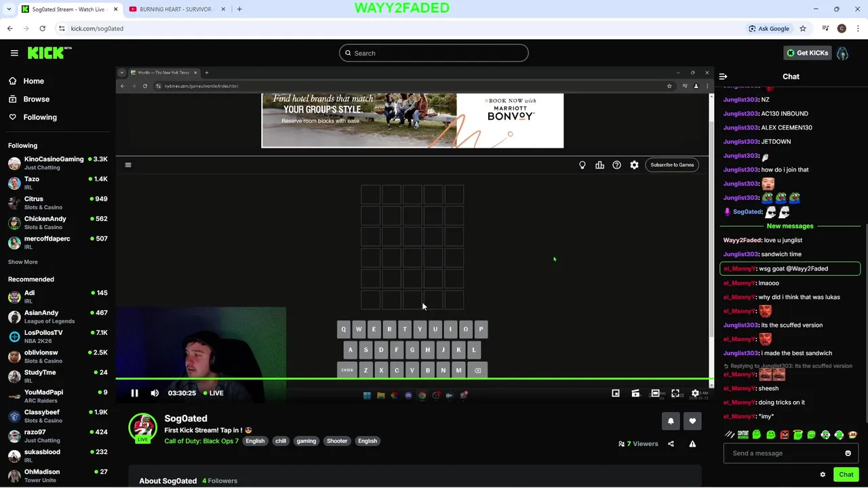Select chill stream tag
This screenshot has height=488, width=868.
click(281, 441)
